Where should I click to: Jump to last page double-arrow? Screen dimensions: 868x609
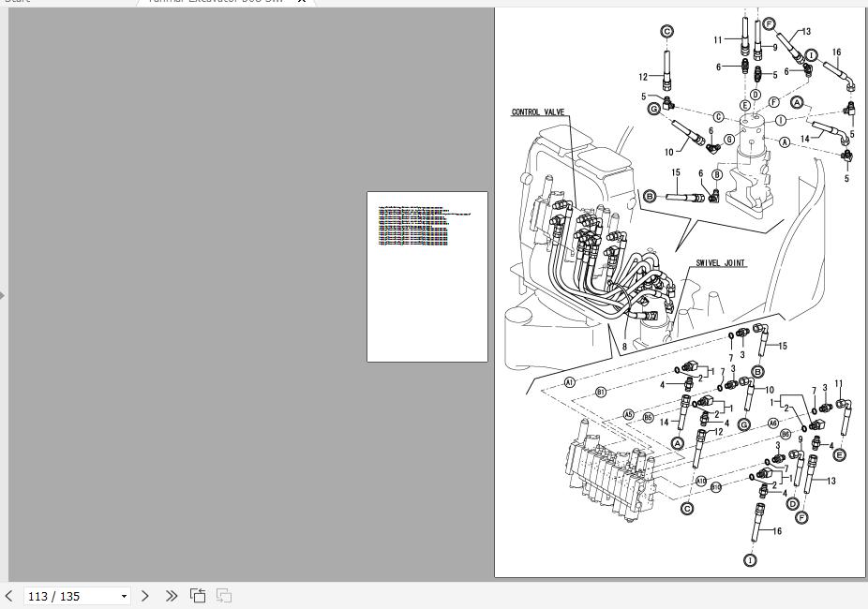pos(171,596)
